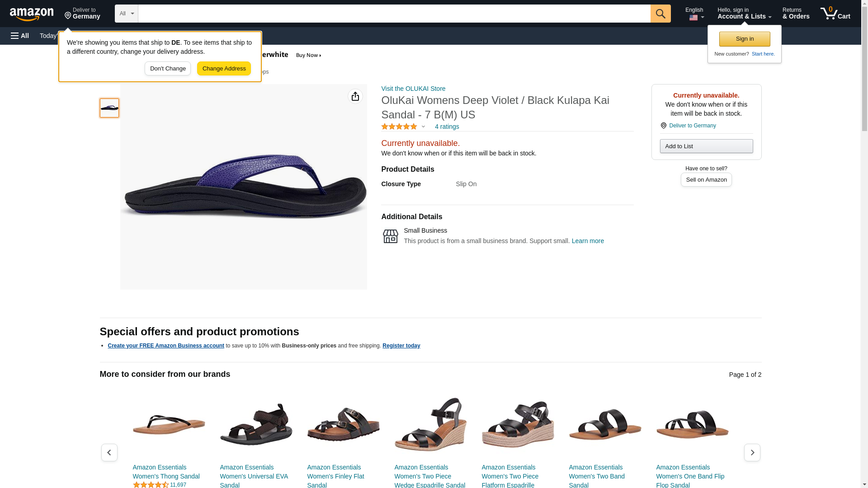Select the sandal thumbnail image
Screen dimensions: 868x488
[x=109, y=108]
